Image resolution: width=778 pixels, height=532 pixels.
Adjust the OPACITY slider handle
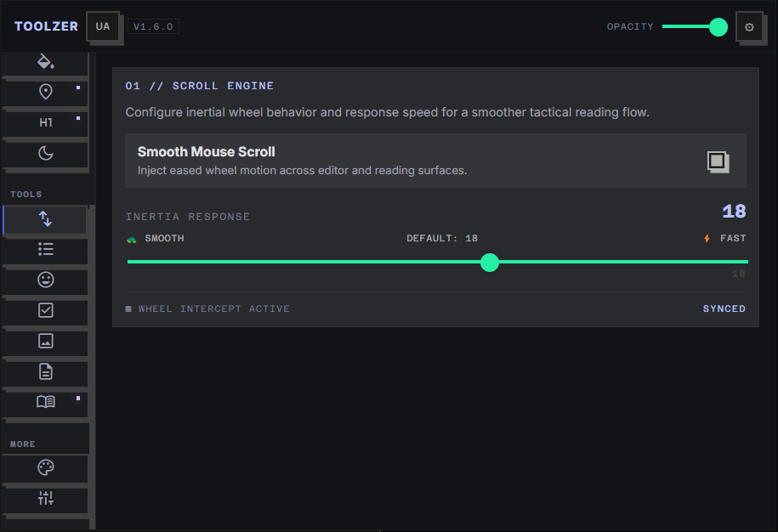[718, 27]
